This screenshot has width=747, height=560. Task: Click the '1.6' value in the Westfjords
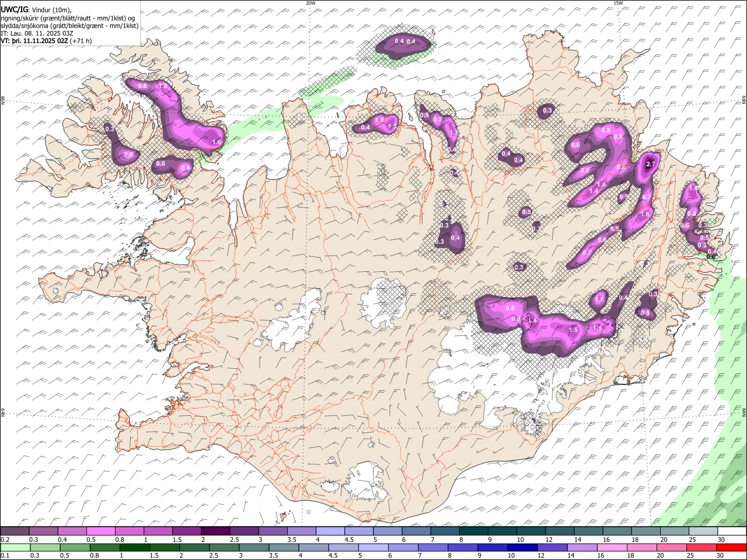point(217,142)
